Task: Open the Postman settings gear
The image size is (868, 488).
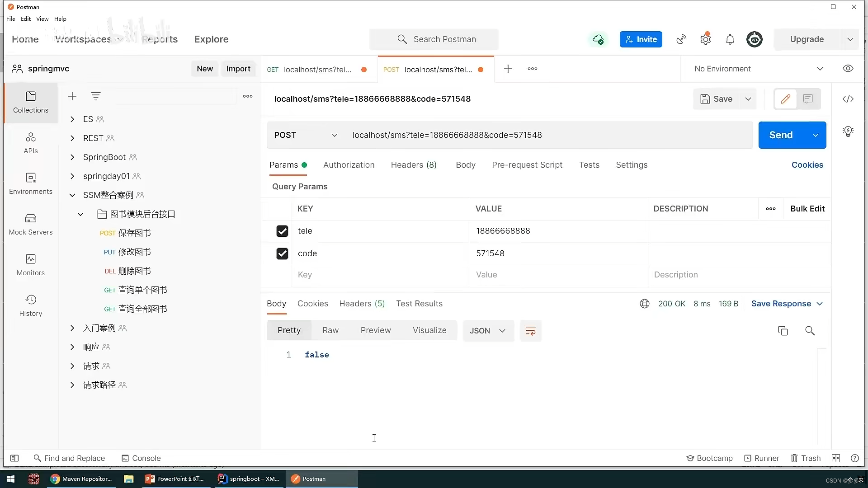Action: 706,39
